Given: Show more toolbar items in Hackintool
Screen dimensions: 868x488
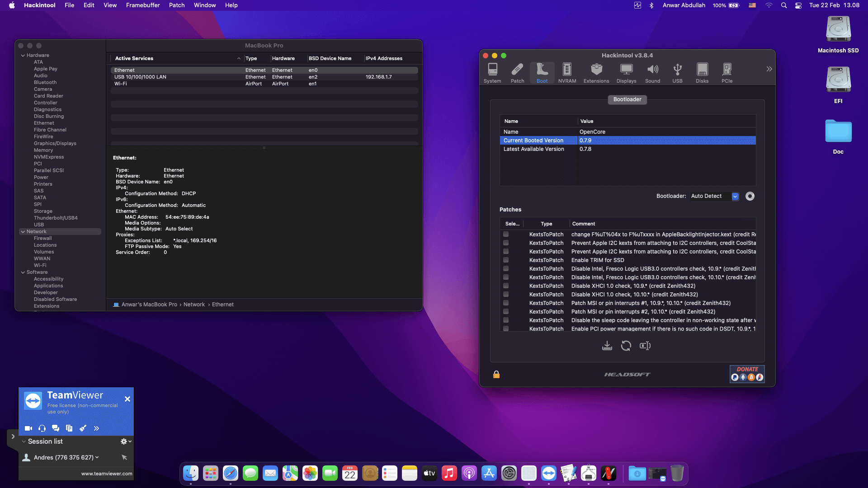Looking at the screenshot, I should tap(769, 69).
